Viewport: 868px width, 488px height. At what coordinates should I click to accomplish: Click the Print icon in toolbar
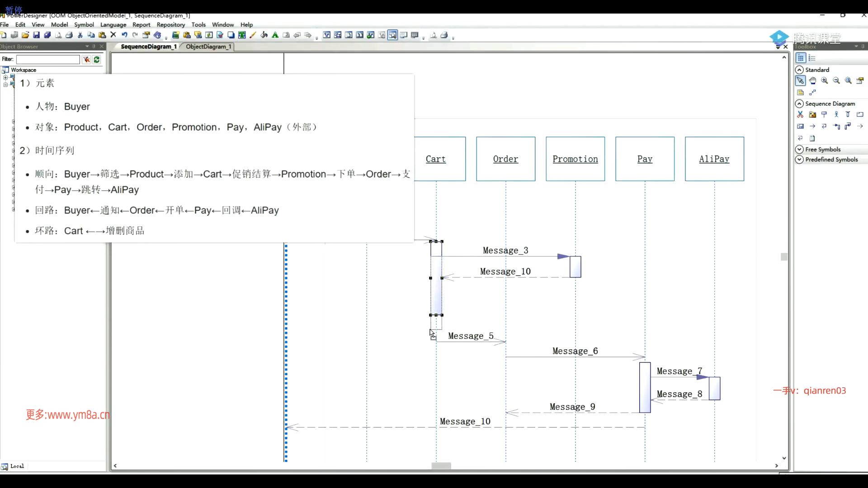[69, 35]
